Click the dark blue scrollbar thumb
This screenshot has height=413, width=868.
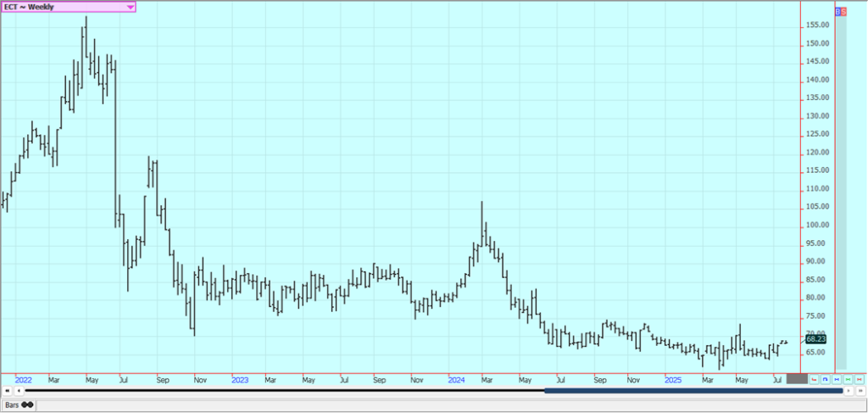coord(693,391)
